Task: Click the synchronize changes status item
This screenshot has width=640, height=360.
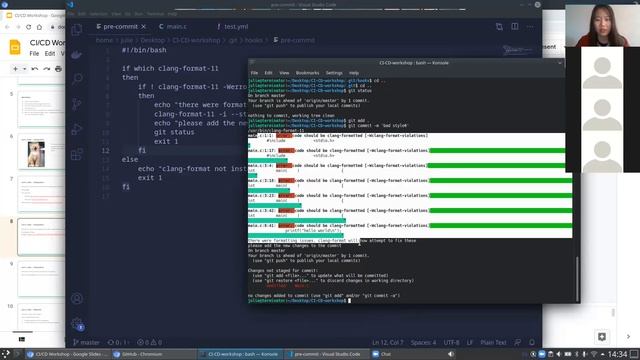Action: pyautogui.click(x=118, y=342)
